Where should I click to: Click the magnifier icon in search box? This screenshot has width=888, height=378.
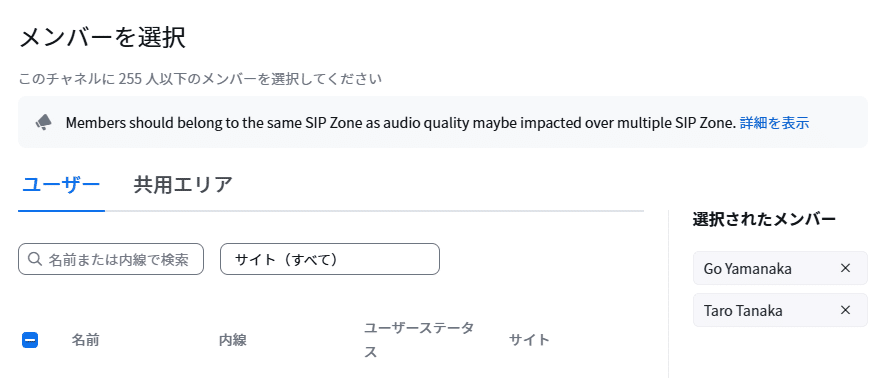pos(35,259)
